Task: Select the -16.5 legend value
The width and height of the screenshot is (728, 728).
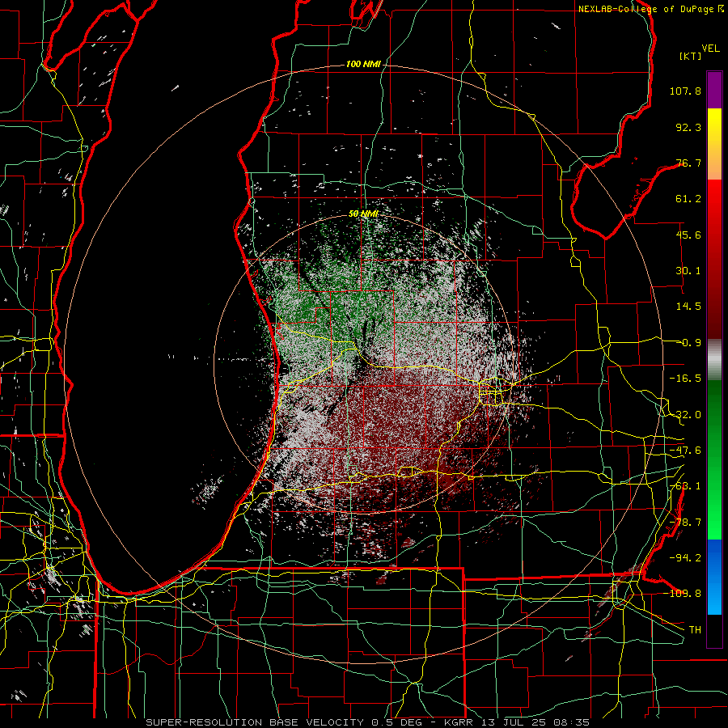Action: [685, 379]
